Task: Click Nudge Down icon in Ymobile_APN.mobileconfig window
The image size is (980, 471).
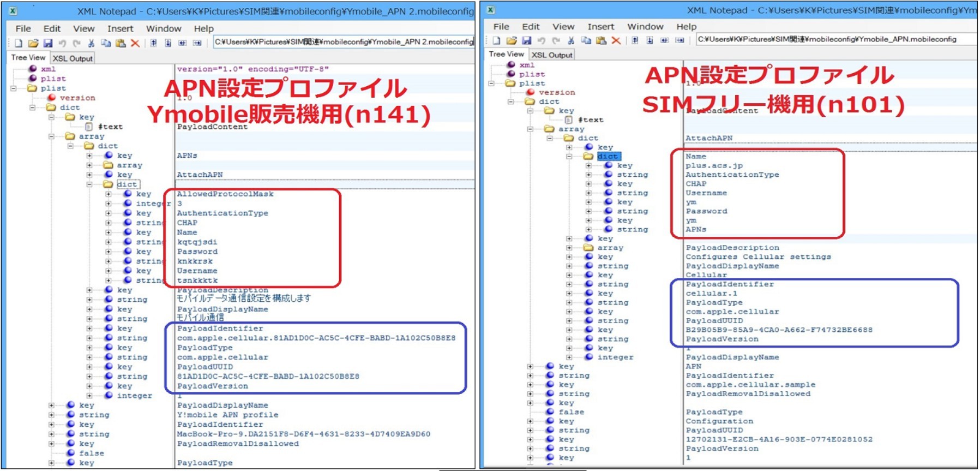Action: pyautogui.click(x=650, y=40)
